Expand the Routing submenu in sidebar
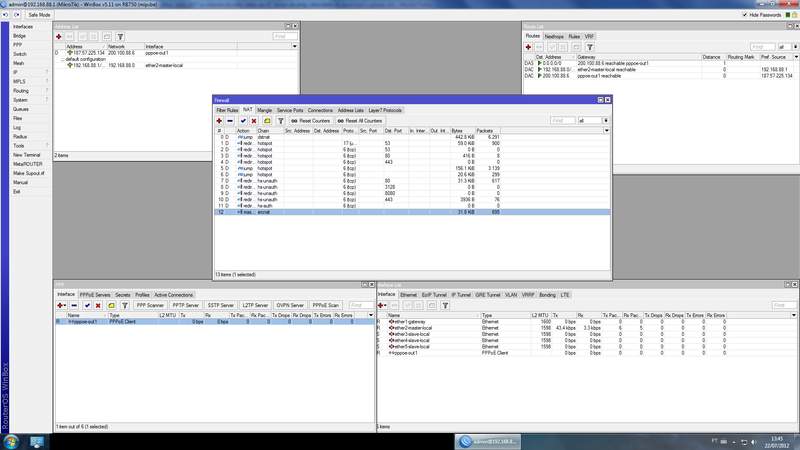Image resolution: width=800 pixels, height=450 pixels. (30, 91)
